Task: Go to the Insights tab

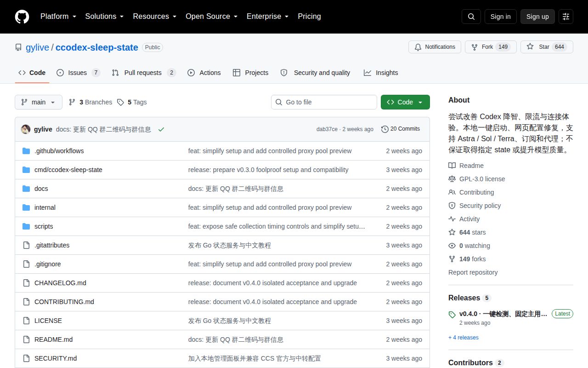Action: pyautogui.click(x=381, y=73)
